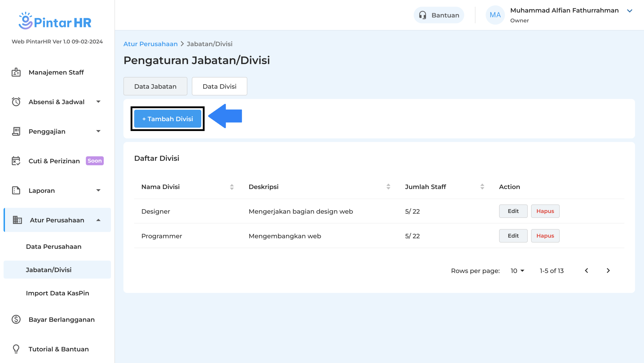Click the Atur Perusahaan building icon
This screenshot has height=363, width=644.
[x=17, y=220]
